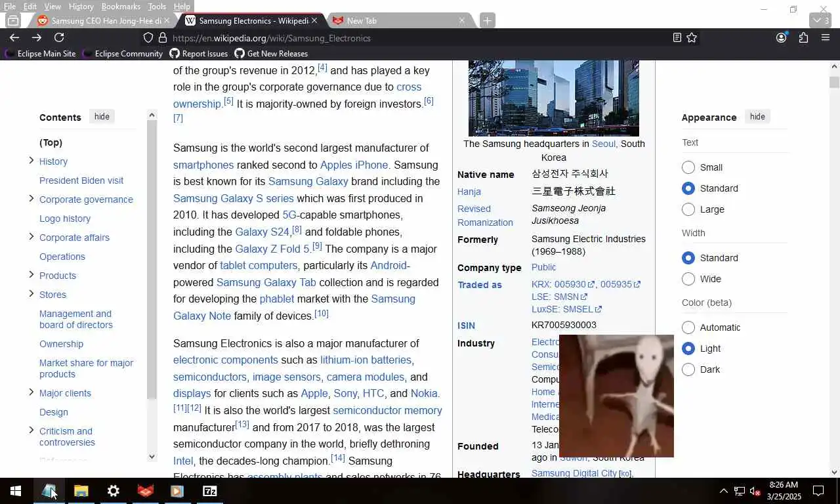Close the New Tab tab
The image size is (840, 504).
pos(462,20)
